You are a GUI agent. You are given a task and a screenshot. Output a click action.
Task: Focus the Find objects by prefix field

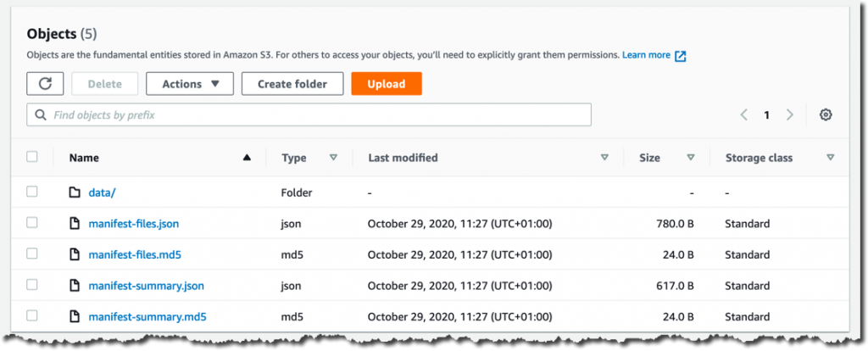pos(309,115)
